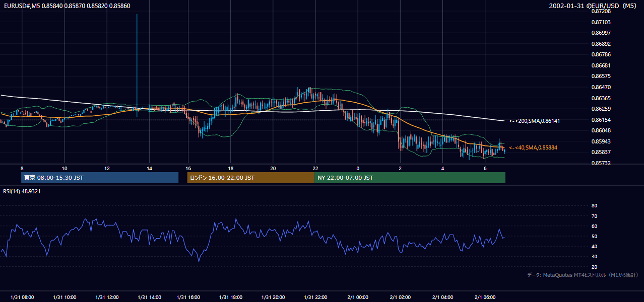Click hour tick 10 on price chart axis
This screenshot has height=302, width=644.
pos(65,168)
